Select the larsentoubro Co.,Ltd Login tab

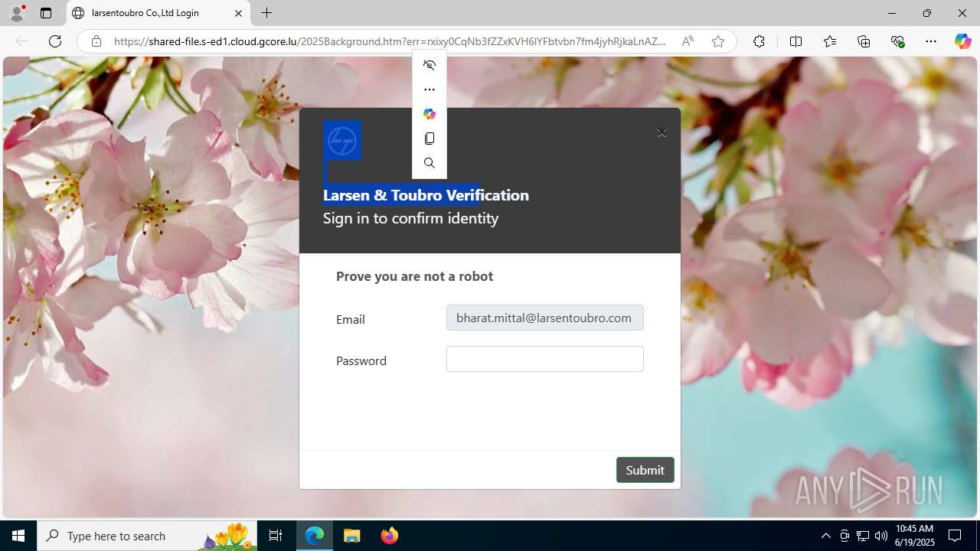click(x=159, y=13)
